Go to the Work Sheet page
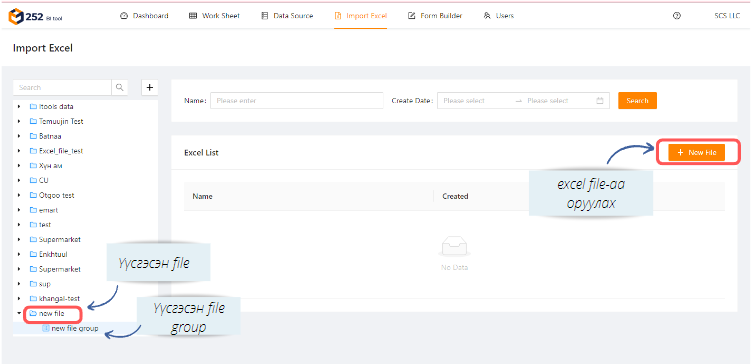The image size is (753, 364). tap(214, 16)
